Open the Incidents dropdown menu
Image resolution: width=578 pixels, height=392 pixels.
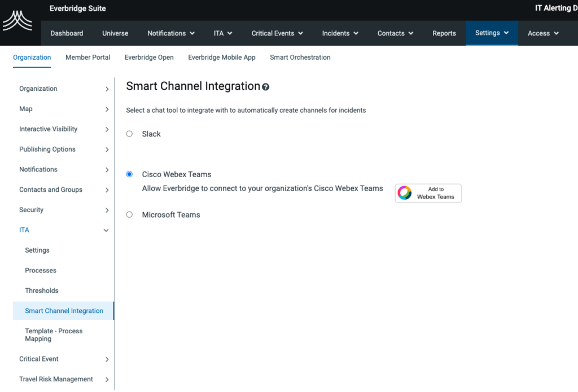coord(340,33)
